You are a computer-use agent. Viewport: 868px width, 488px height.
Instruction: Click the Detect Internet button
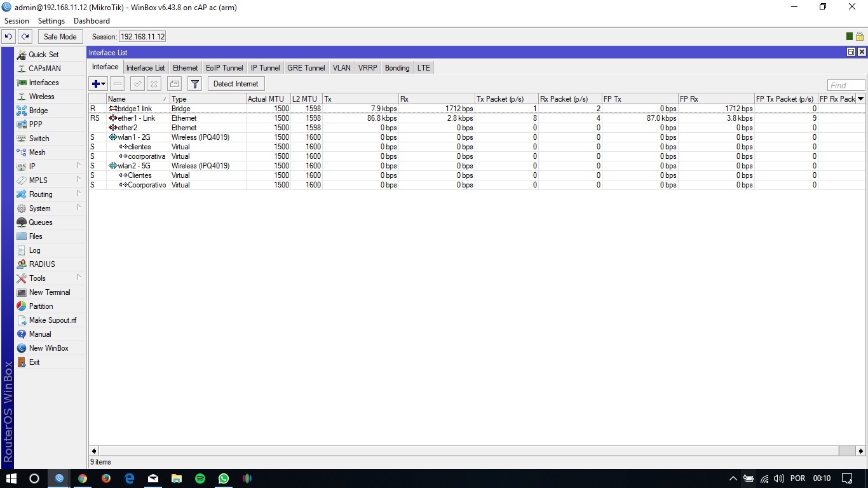(x=236, y=84)
